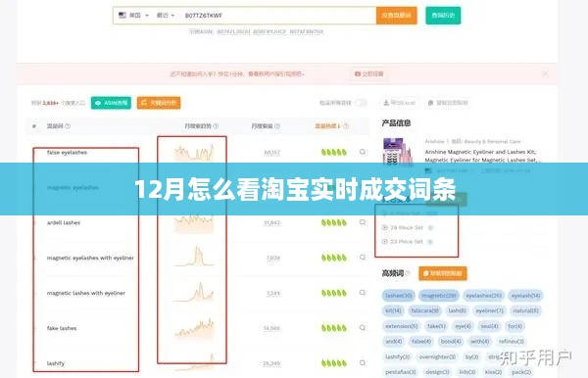The height and width of the screenshot is (378, 588).
Task: Open the US country flag dropdown
Action: pyautogui.click(x=133, y=16)
